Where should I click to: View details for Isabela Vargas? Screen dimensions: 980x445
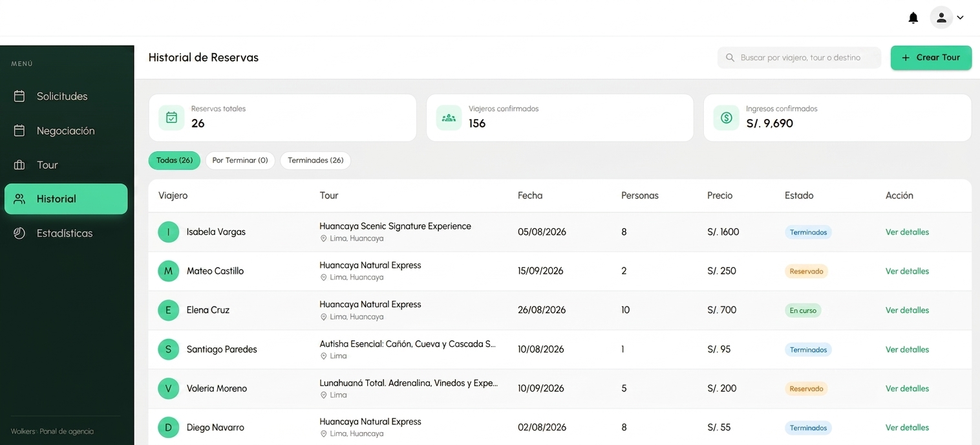tap(907, 232)
